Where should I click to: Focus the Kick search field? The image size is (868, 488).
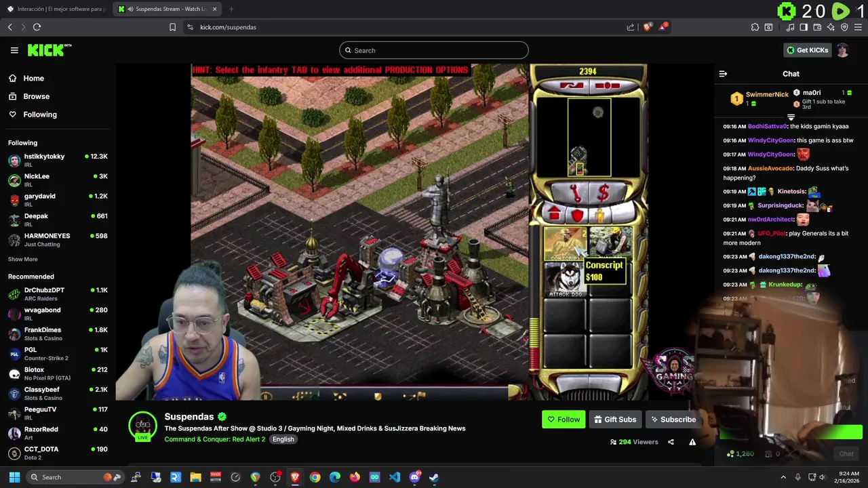point(434,50)
